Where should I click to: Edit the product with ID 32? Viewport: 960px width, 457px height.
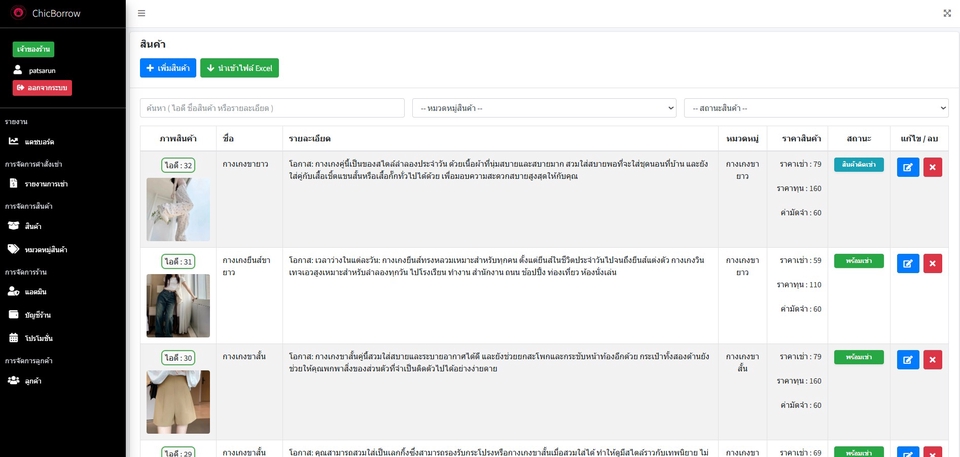coord(908,167)
